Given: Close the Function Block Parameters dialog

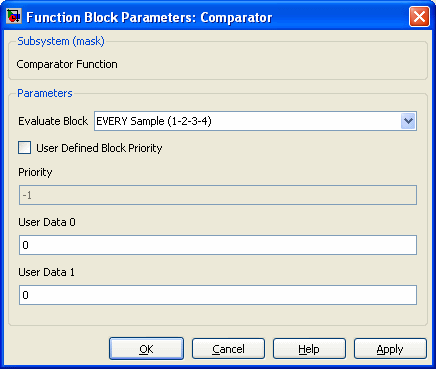Looking at the screenshot, I should coord(419,16).
